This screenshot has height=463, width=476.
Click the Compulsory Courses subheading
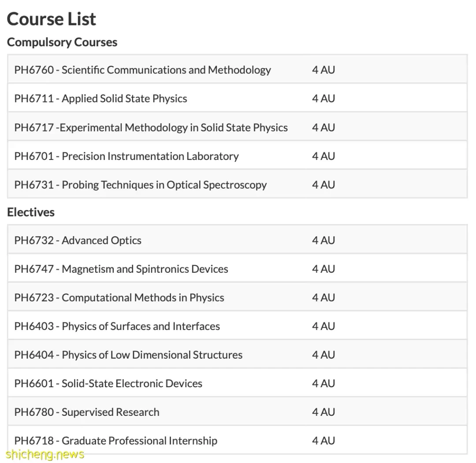tap(62, 42)
